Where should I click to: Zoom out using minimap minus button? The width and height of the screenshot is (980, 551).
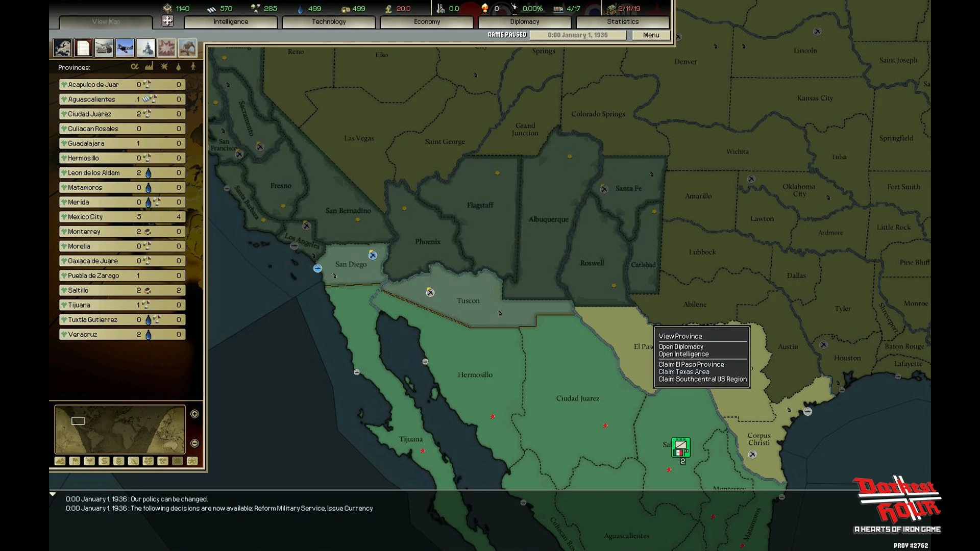tap(194, 443)
